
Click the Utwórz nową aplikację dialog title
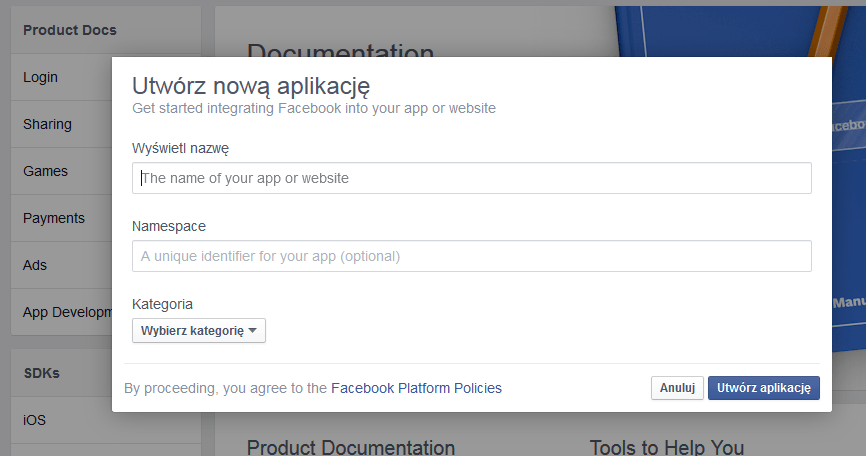[x=251, y=86]
